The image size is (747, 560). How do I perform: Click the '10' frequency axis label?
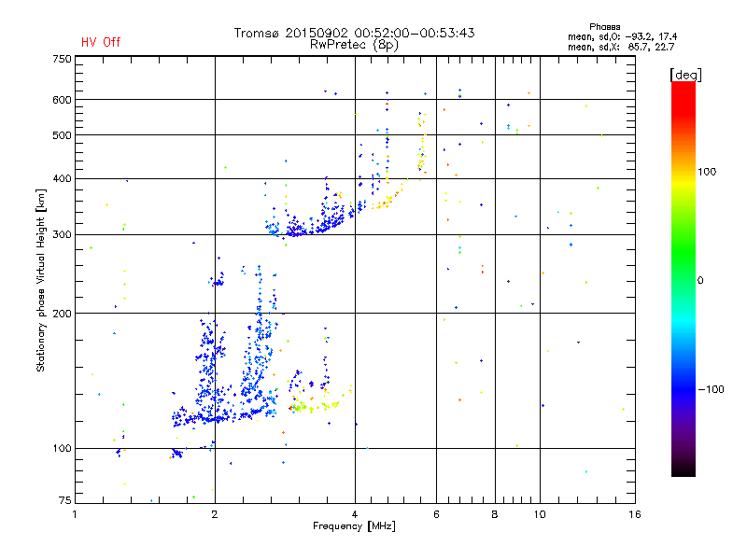click(540, 514)
